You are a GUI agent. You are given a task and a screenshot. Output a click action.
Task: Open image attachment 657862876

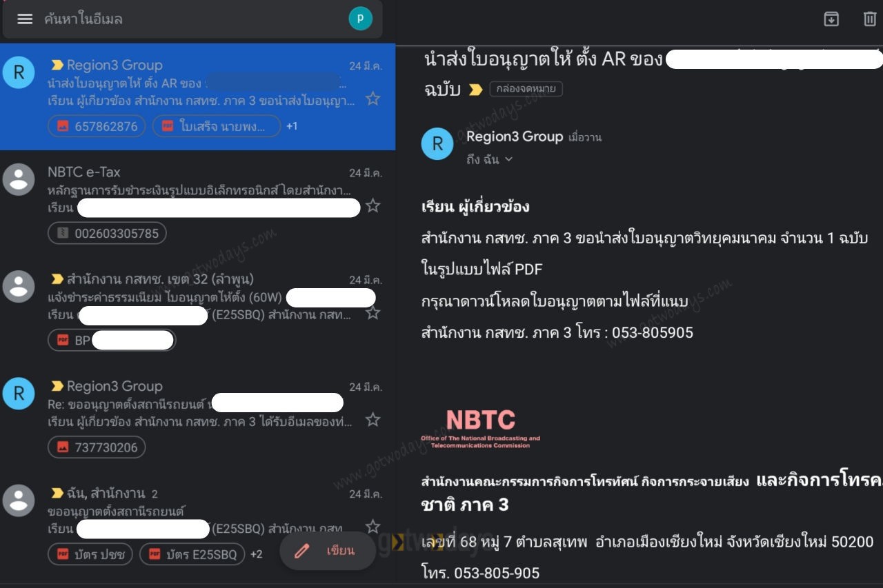coord(97,126)
